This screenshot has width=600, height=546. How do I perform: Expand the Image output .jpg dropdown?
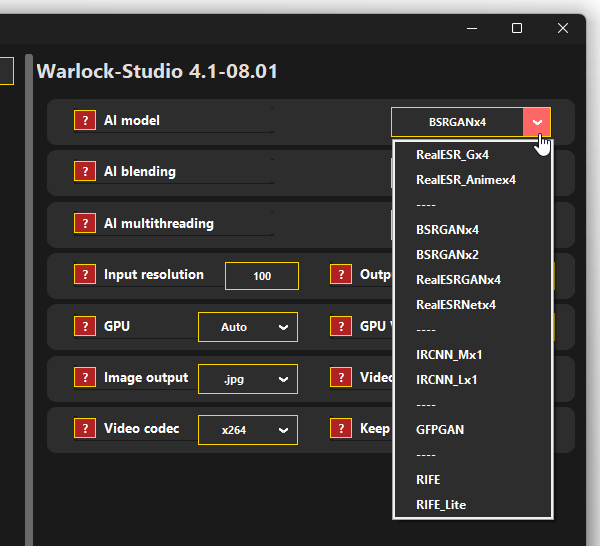click(247, 379)
